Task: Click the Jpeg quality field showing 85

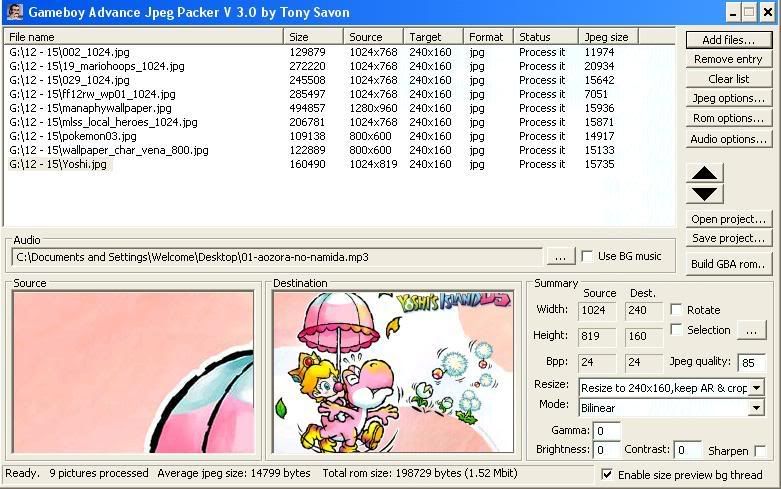Action: coord(751,363)
